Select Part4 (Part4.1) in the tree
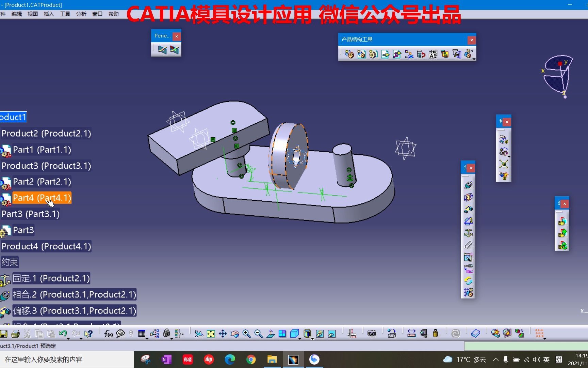This screenshot has height=368, width=588. [42, 198]
